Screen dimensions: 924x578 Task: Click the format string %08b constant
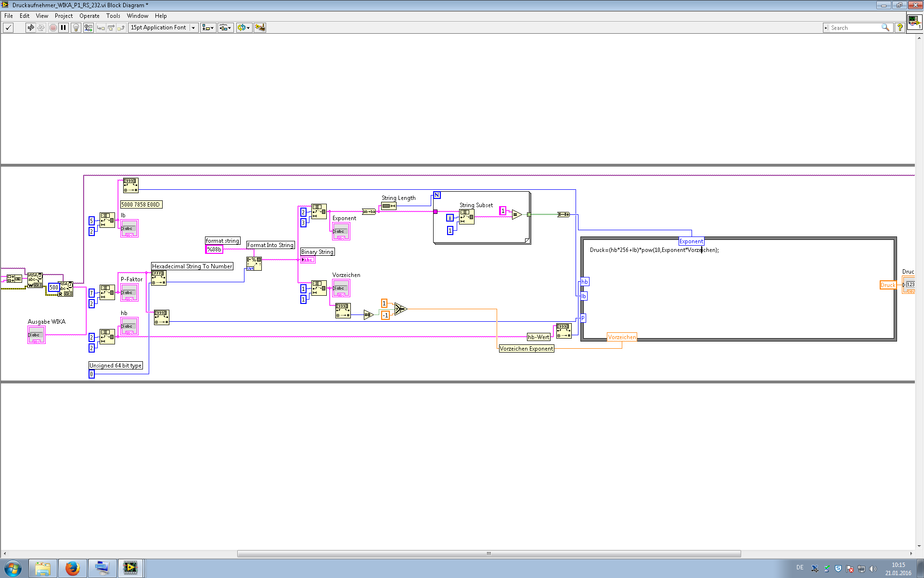coord(214,249)
